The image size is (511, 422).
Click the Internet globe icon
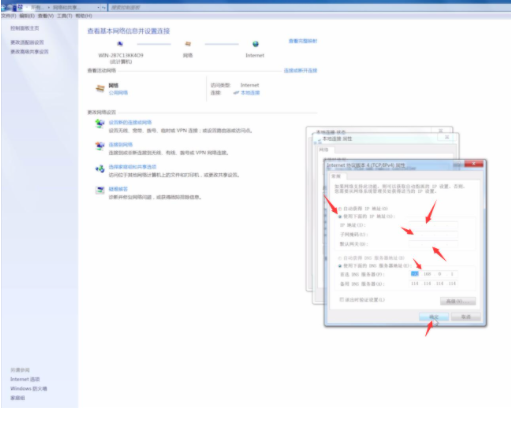(255, 44)
